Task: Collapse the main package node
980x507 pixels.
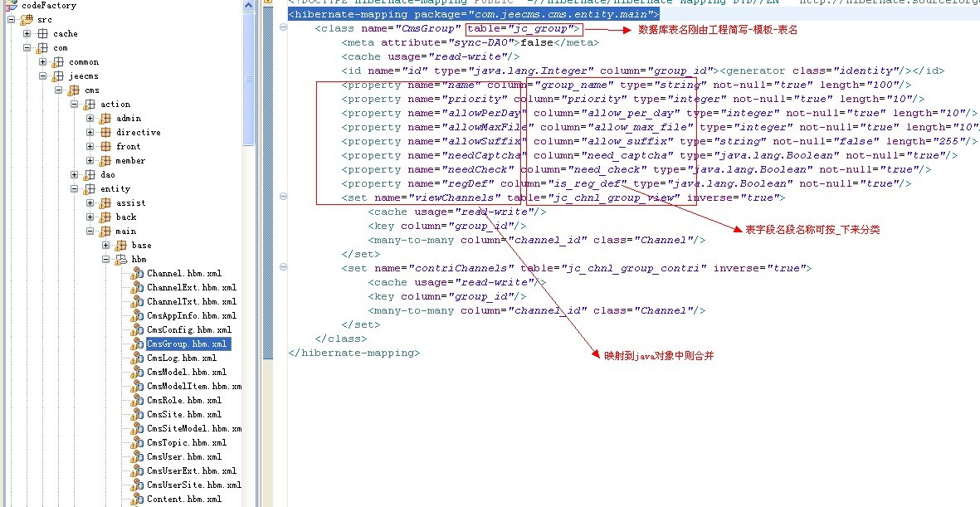Action: coord(90,231)
